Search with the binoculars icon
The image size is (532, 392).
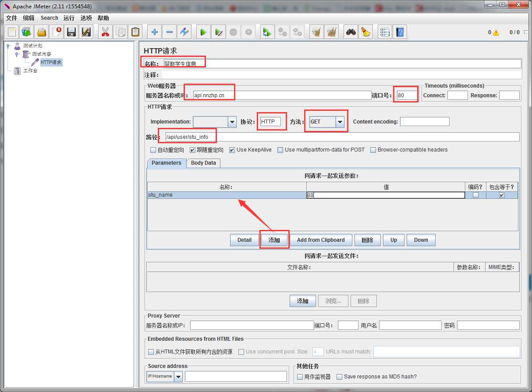coord(351,32)
